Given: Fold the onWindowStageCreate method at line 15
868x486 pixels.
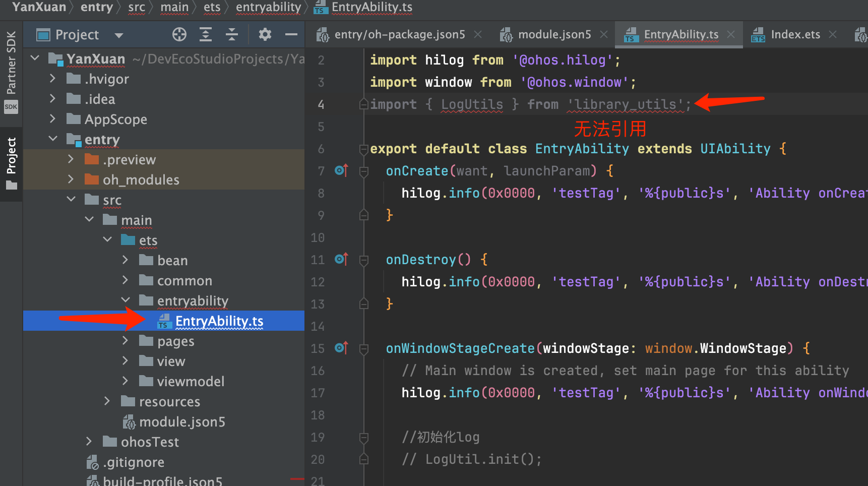Looking at the screenshot, I should (x=363, y=349).
